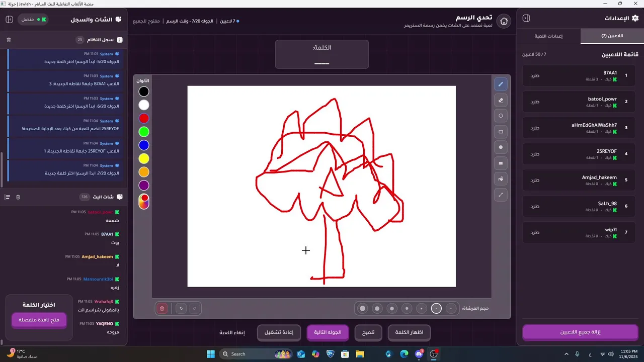This screenshot has width=644, height=362.
Task: Click the settings gear icon
Action: (634, 18)
